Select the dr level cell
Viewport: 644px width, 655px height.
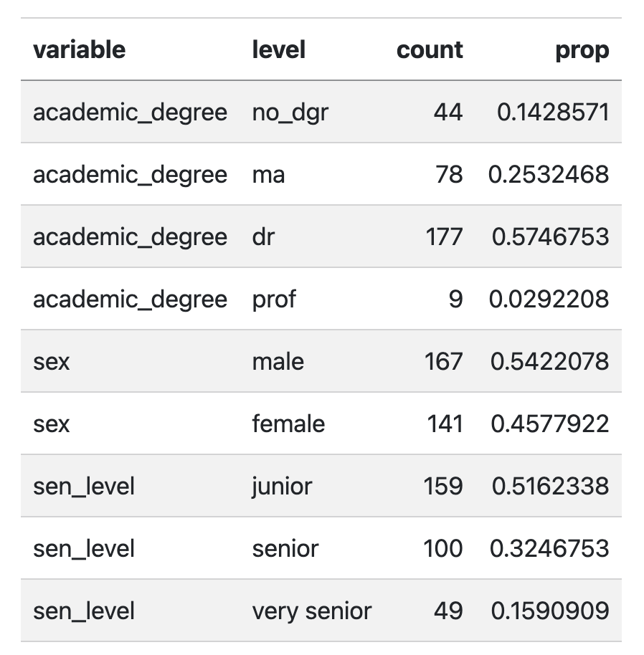coord(264,237)
